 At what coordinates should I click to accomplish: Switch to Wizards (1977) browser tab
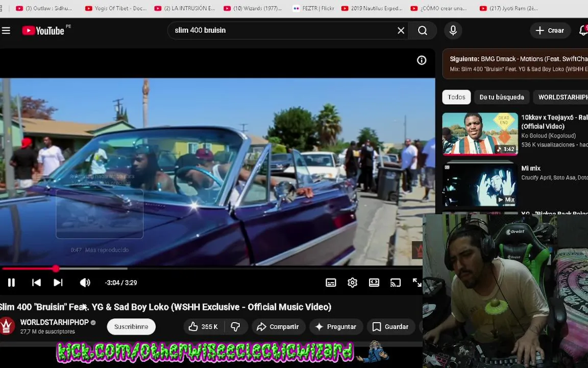(253, 8)
